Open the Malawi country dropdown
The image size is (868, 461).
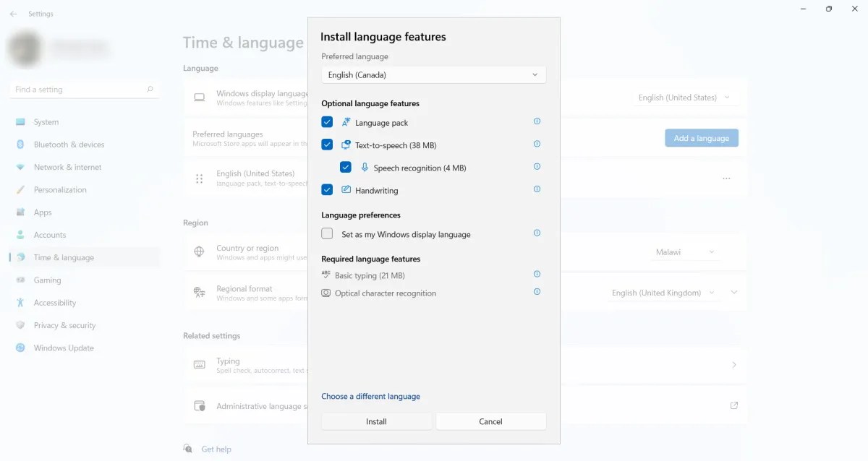pyautogui.click(x=683, y=251)
